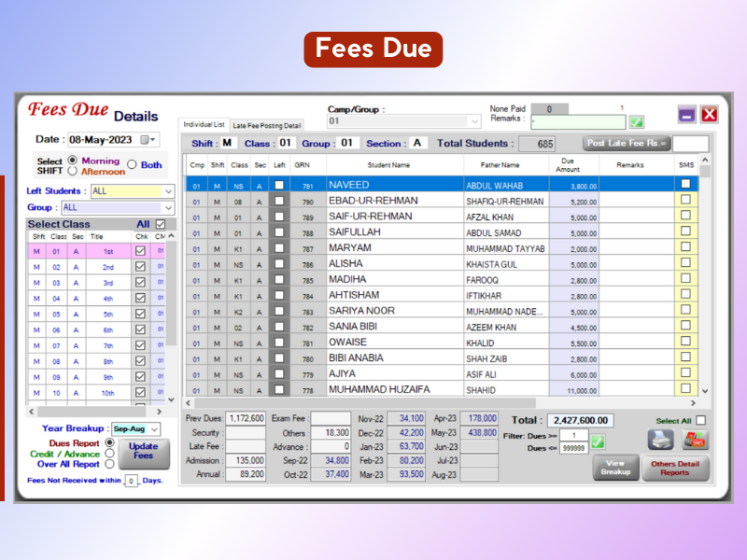Viewport: 747px width, 560px height.
Task: Click the printer icon to print report
Action: click(660, 439)
